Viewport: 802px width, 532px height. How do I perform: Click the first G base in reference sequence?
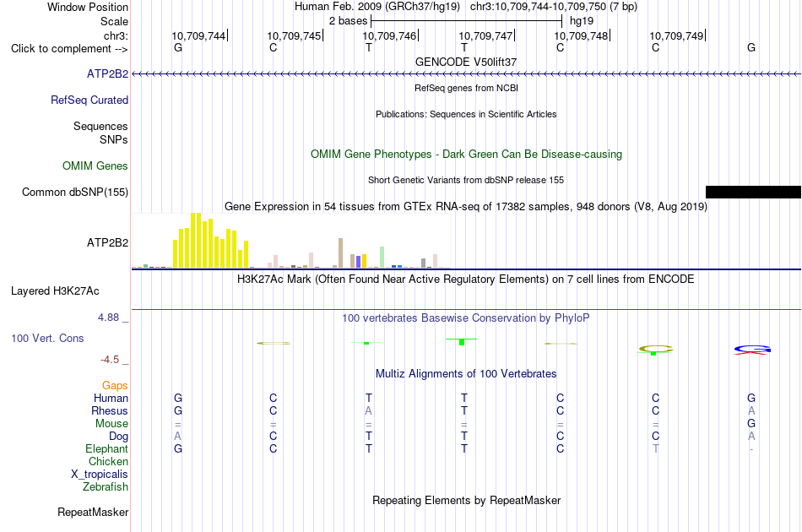coord(178,48)
